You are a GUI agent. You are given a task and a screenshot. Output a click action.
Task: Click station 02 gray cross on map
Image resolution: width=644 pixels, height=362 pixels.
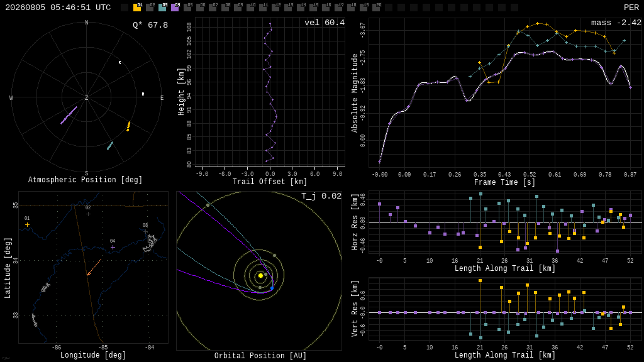tap(88, 214)
